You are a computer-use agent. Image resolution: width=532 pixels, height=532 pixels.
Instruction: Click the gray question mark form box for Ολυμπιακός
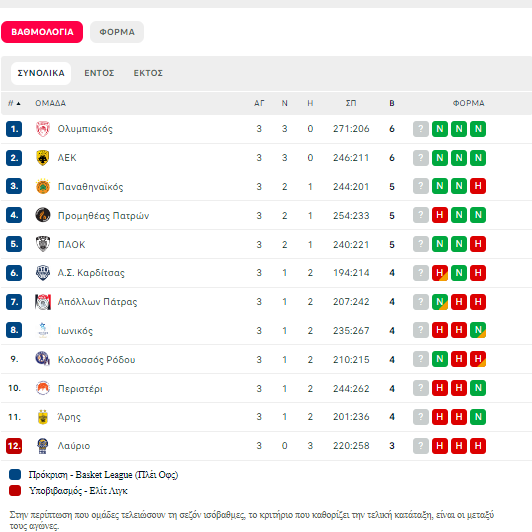click(421, 129)
